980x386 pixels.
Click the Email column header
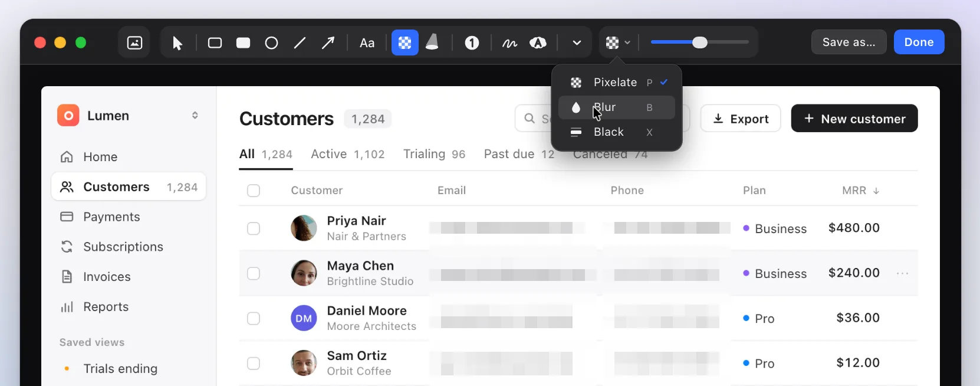click(x=452, y=191)
